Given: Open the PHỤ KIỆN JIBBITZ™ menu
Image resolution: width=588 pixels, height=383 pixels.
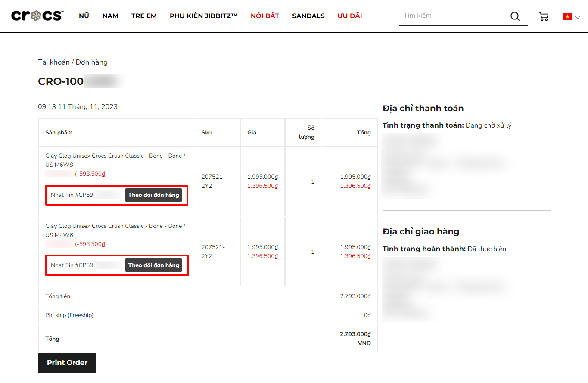Looking at the screenshot, I should click(204, 16).
